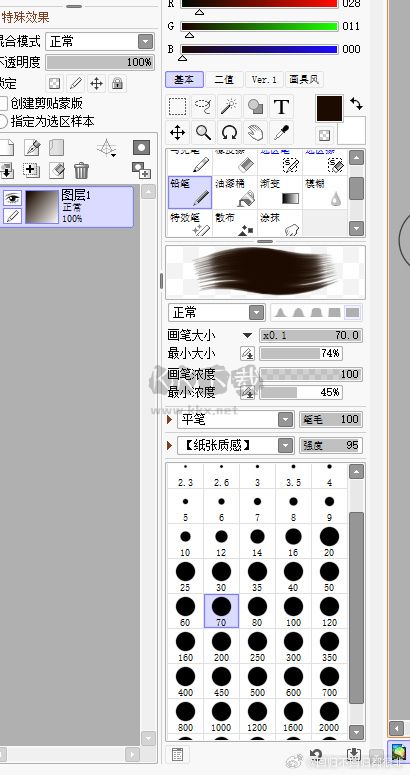This screenshot has height=775, width=410.
Task: Click the foreground dark brown color swatch
Action: 329,109
